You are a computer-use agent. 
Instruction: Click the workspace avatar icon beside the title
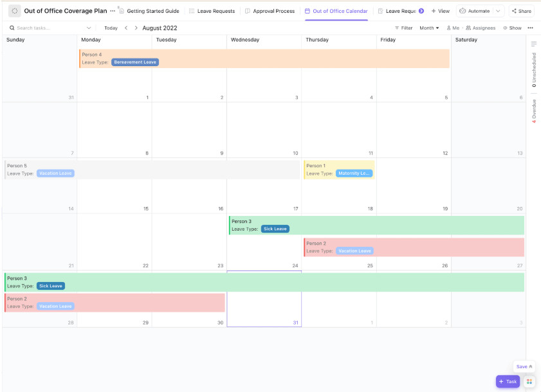[x=15, y=11]
